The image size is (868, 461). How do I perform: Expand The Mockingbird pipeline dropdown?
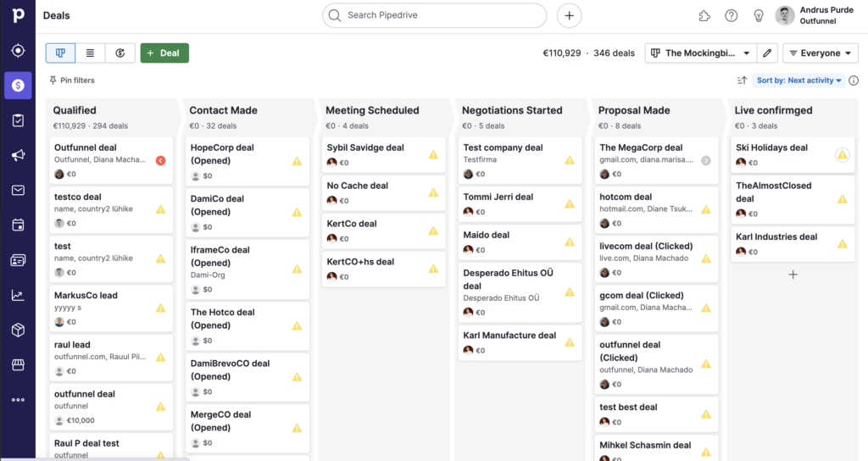click(x=700, y=53)
